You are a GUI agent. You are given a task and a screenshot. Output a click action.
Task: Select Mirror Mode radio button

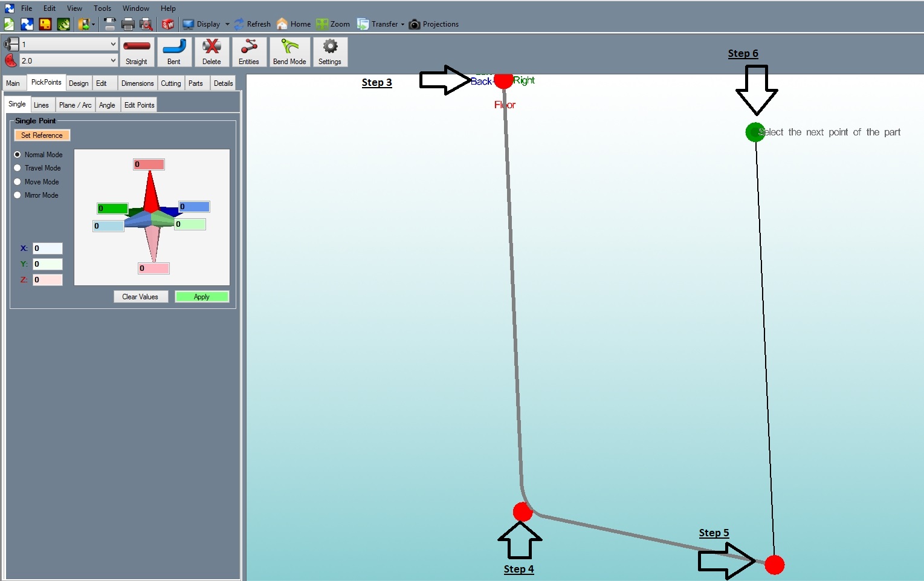[18, 195]
